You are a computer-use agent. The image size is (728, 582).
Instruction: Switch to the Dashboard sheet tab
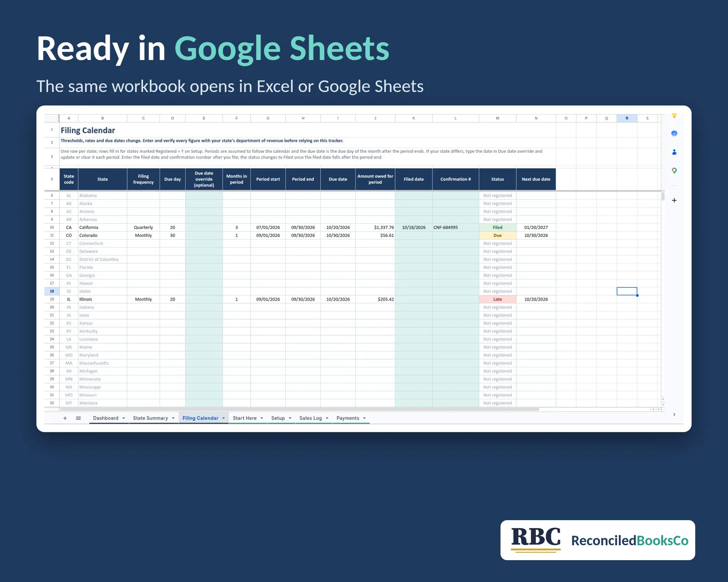coord(106,418)
